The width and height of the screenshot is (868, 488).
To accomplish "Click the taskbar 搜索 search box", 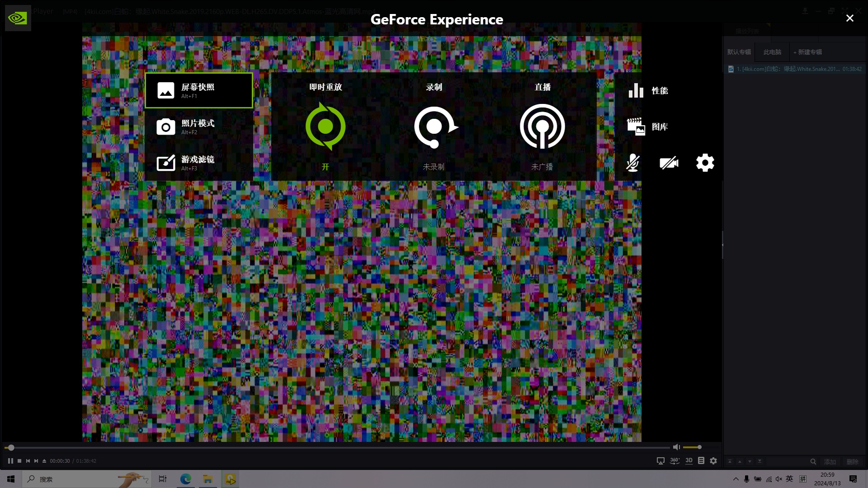I will point(86,479).
